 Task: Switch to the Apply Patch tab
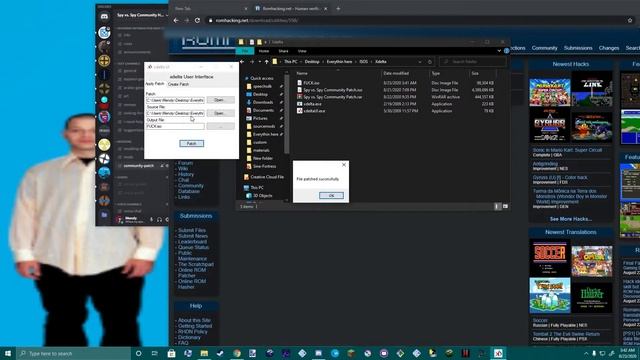pos(155,84)
